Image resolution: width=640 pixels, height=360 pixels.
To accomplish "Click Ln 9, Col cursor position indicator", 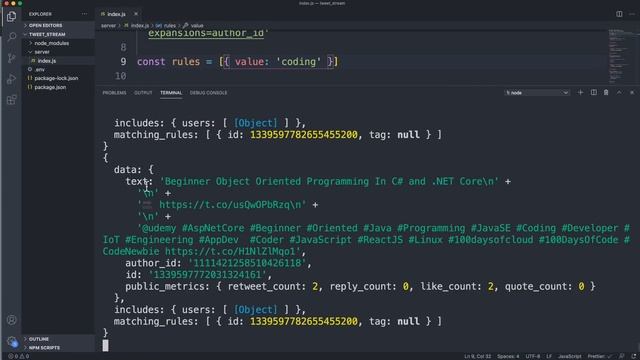I will click(477, 356).
